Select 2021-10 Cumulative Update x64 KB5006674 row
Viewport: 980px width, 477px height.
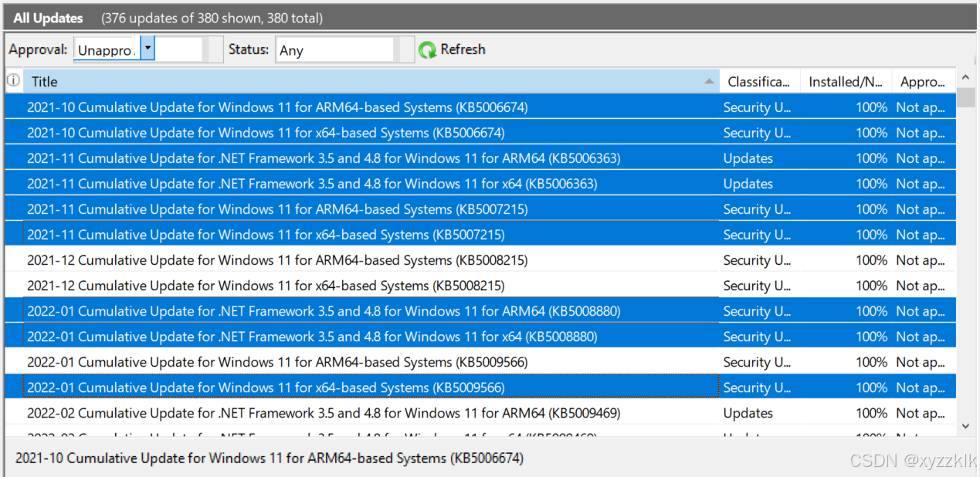pos(480,133)
